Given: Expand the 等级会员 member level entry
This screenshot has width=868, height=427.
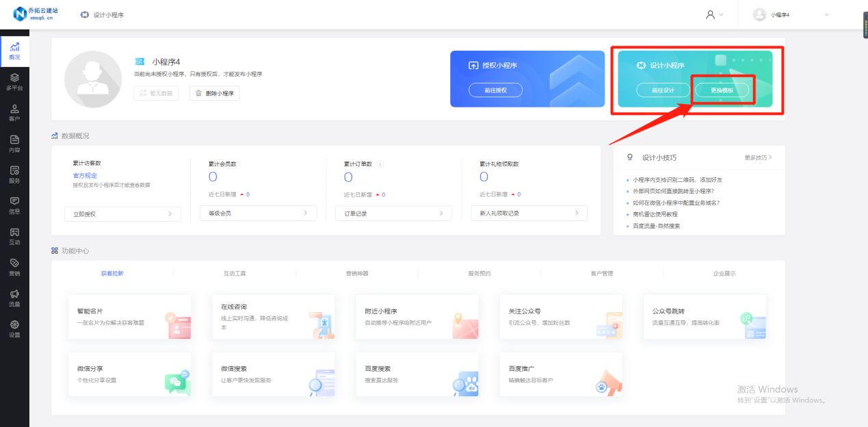Looking at the screenshot, I should click(x=258, y=213).
